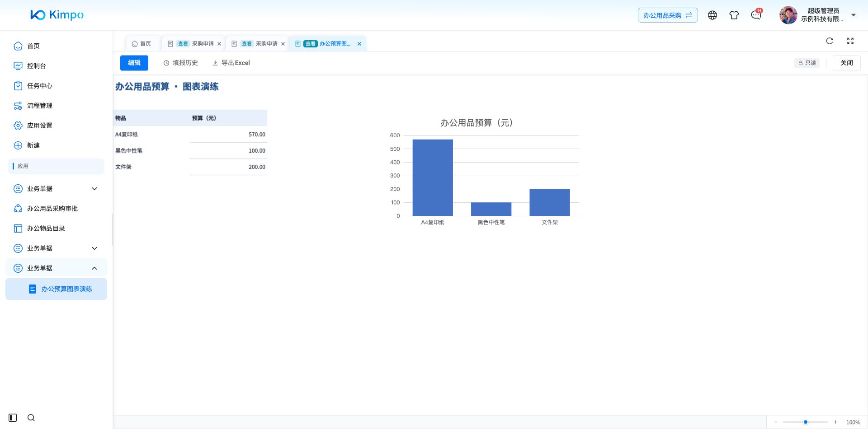Switch app via 办公用品采购 button

pos(668,15)
